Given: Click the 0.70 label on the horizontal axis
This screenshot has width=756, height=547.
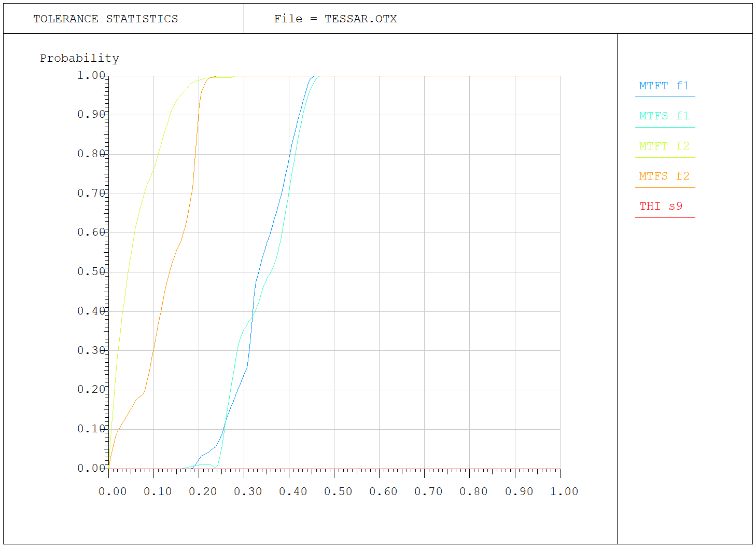Looking at the screenshot, I should [x=428, y=491].
